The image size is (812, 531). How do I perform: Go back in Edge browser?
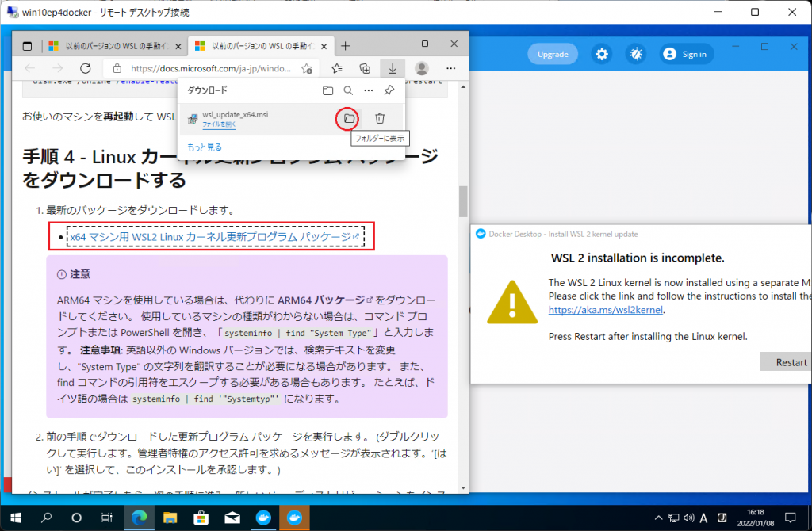click(30, 68)
